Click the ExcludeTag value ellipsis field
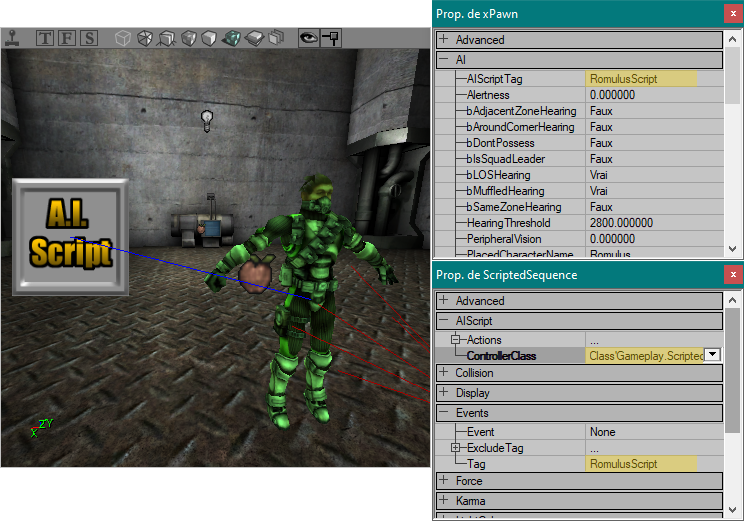Viewport: 744px width, 521px height. tap(655, 448)
